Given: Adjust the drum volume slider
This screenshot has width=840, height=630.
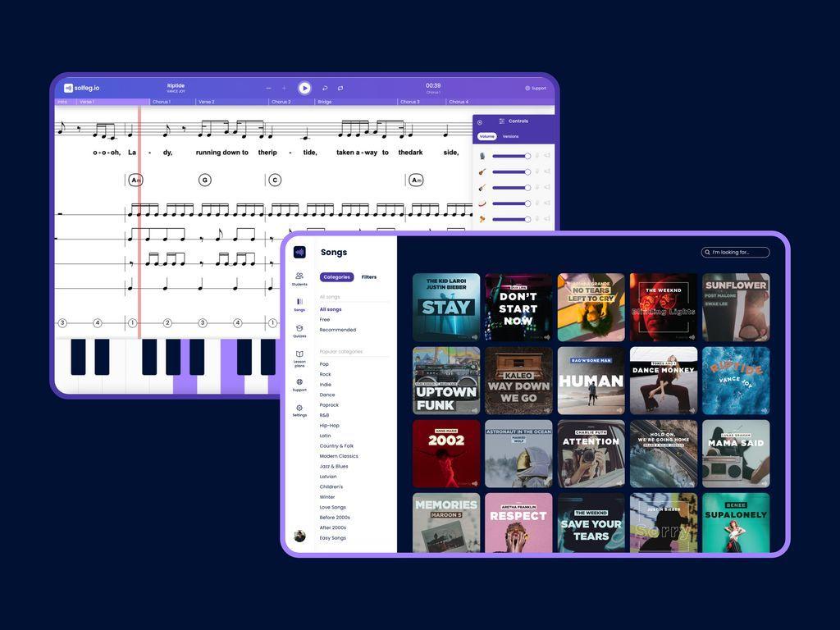Looking at the screenshot, I should point(512,203).
